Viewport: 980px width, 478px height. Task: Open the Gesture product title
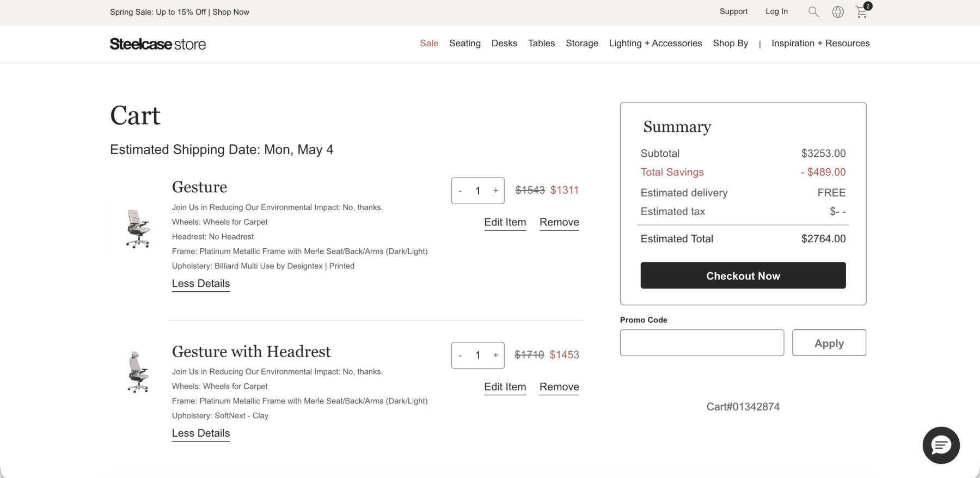point(199,187)
